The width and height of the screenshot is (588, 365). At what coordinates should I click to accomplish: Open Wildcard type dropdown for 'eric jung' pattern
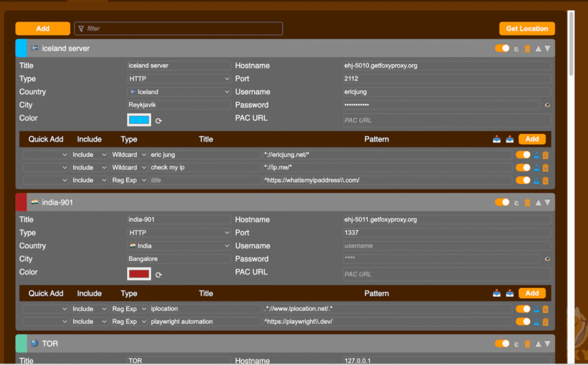pos(128,155)
